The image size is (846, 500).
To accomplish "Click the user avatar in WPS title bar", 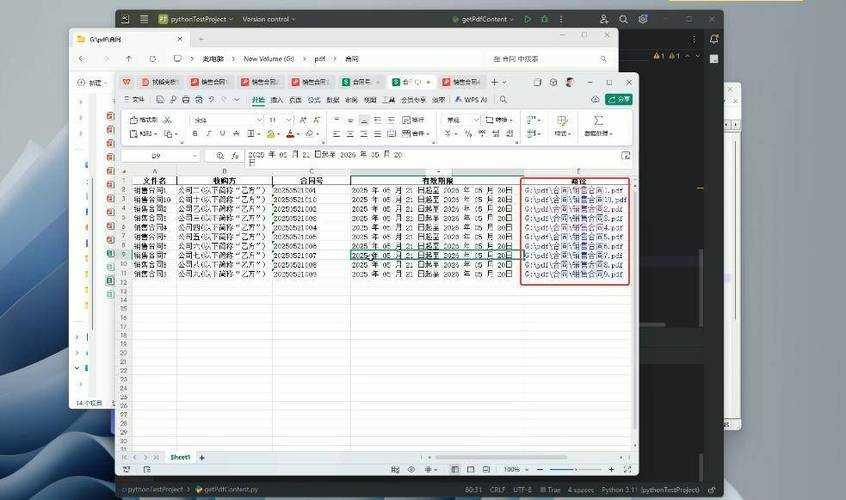I will pyautogui.click(x=570, y=82).
